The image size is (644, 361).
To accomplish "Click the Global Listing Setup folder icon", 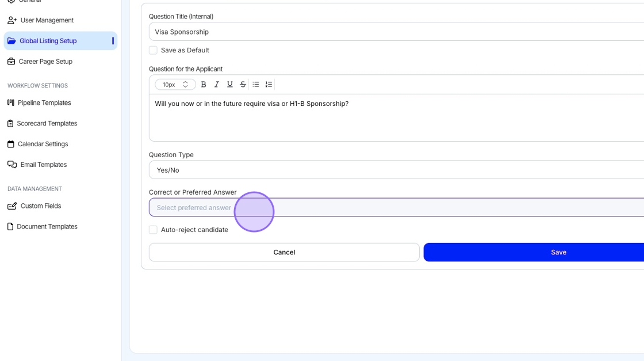I will coord(11,41).
